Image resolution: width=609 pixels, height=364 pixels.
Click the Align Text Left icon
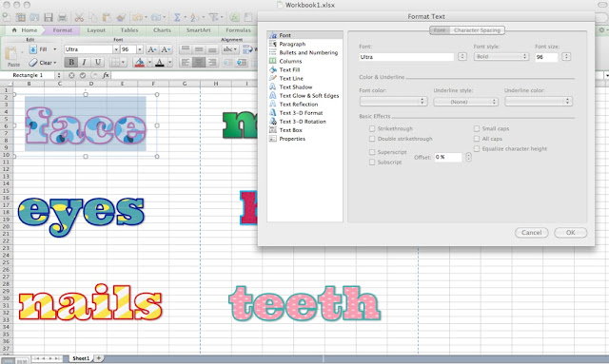(x=186, y=62)
